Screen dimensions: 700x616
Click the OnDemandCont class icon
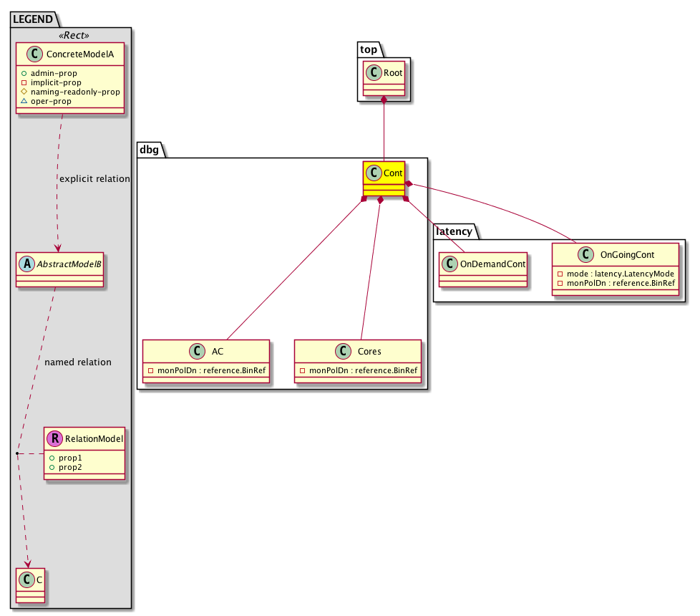tap(449, 263)
